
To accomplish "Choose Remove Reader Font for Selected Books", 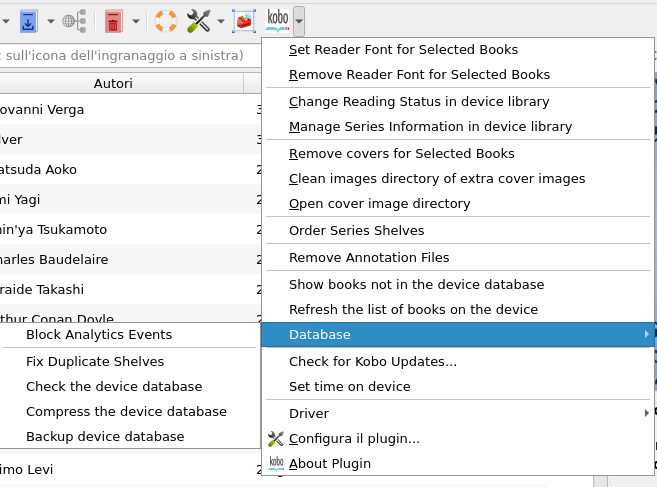I will pos(458,75).
